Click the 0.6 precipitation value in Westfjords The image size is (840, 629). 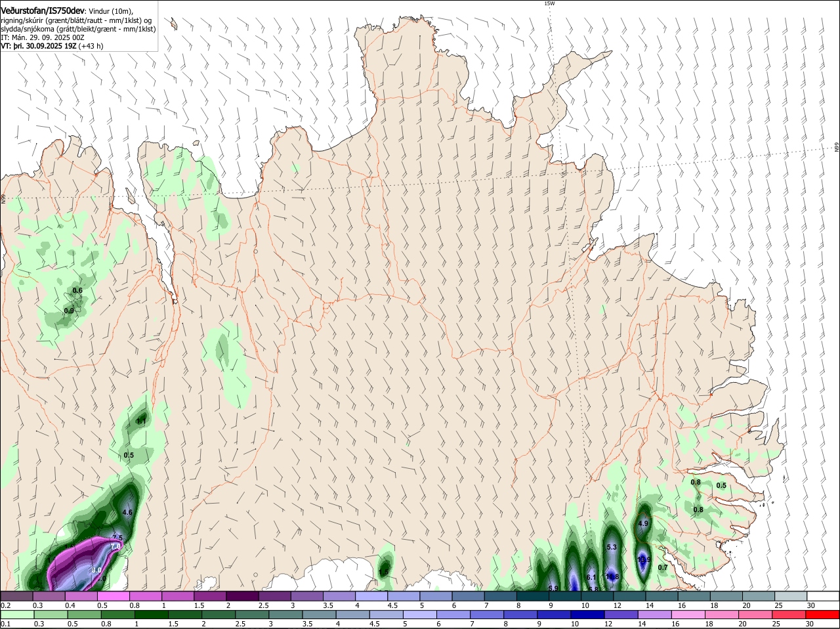(77, 290)
